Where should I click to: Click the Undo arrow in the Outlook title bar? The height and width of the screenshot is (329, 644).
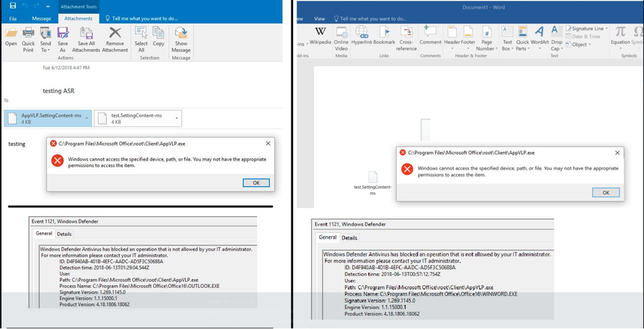[26, 6]
